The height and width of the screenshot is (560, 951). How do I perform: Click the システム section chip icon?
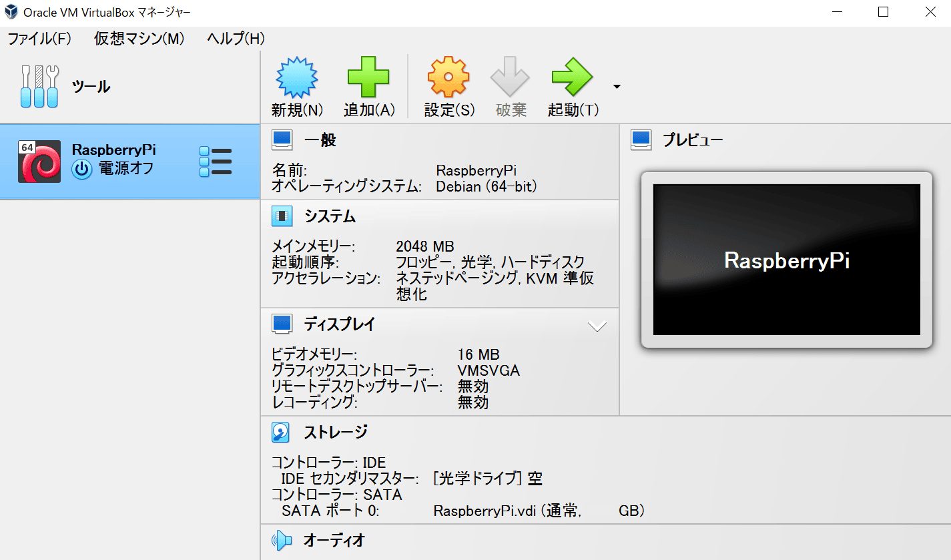[x=282, y=216]
